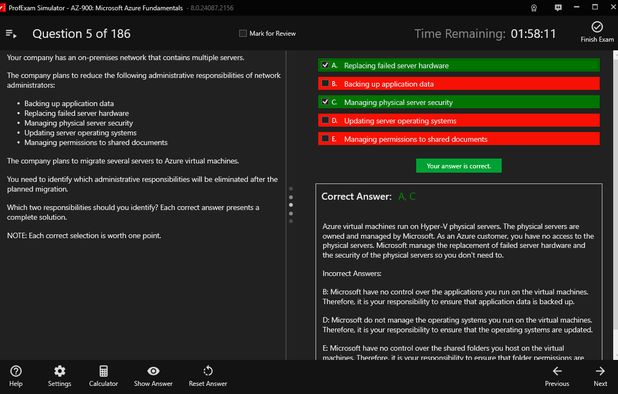Image resolution: width=618 pixels, height=394 pixels.
Task: Click bullet 'Managing physical server security' in question
Action: pyautogui.click(x=78, y=123)
